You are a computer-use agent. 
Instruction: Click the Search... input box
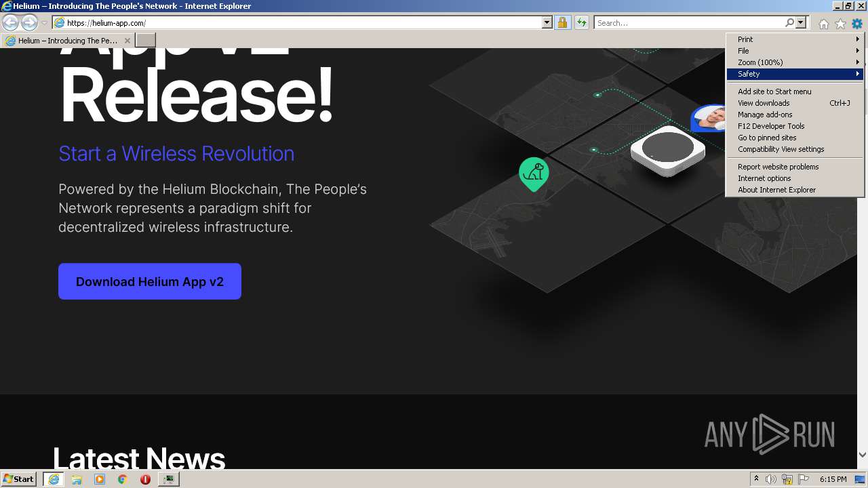pos(690,22)
